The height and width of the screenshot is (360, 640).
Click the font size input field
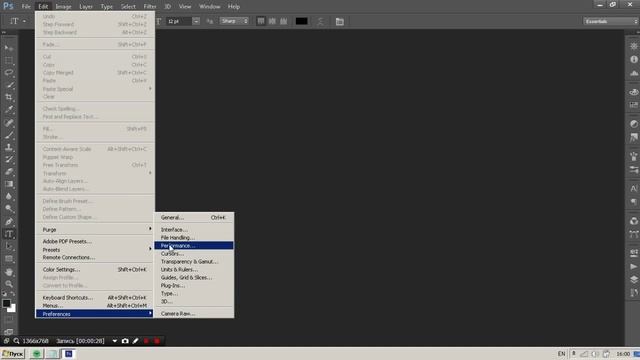coord(179,21)
